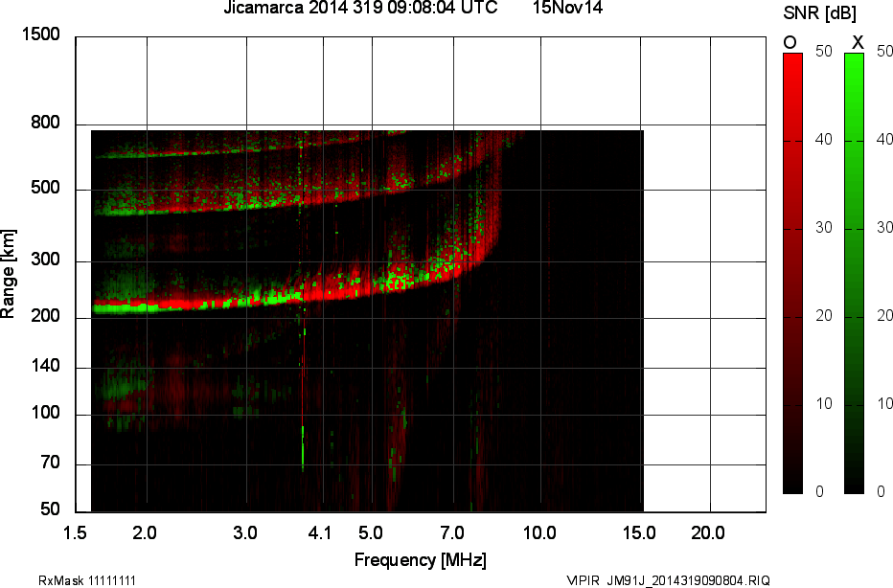Click the file name 'VIPIR JM91J_2014319090804.RIQ'
Viewport: 893px width, 588px height.
(668, 580)
